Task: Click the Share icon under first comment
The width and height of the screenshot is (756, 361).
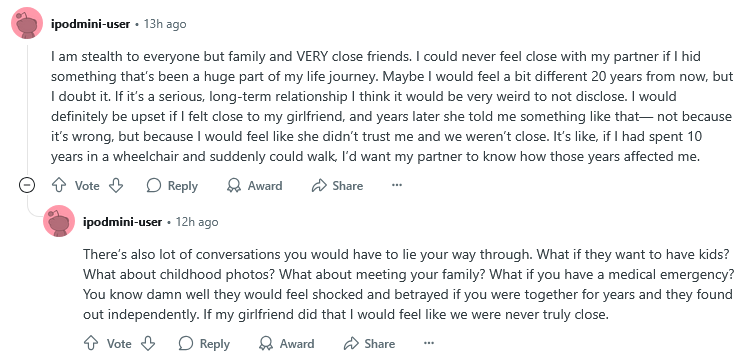Action: tap(319, 186)
